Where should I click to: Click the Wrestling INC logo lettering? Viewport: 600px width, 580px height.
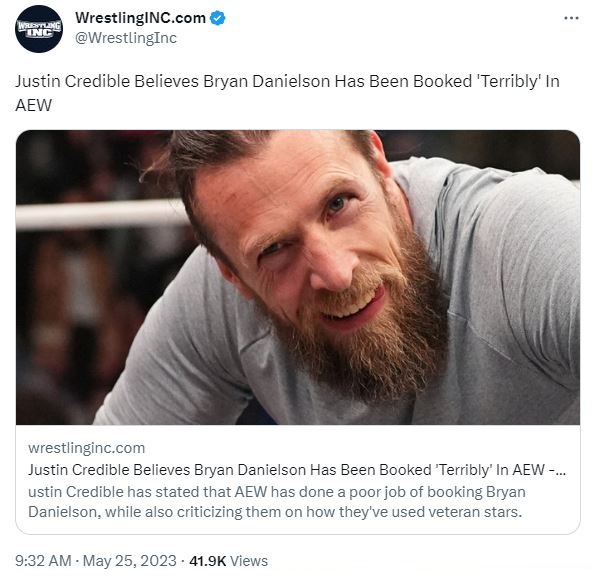[x=39, y=29]
